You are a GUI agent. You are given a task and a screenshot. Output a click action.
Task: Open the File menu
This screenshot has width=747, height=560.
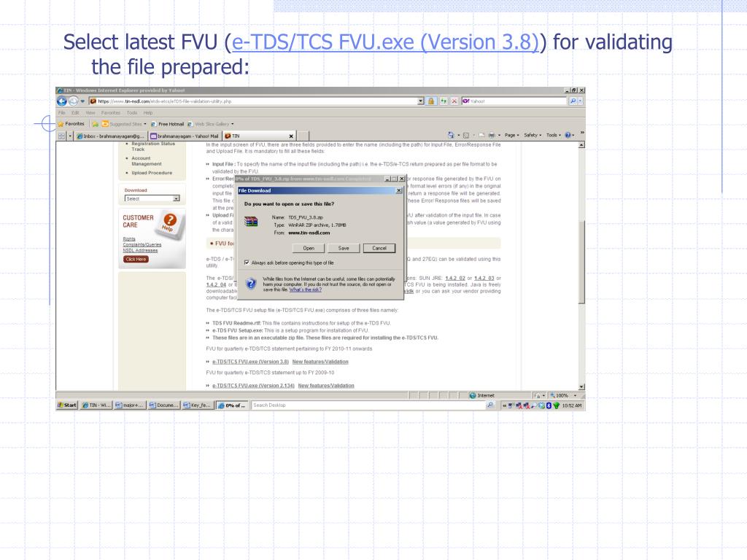click(61, 113)
